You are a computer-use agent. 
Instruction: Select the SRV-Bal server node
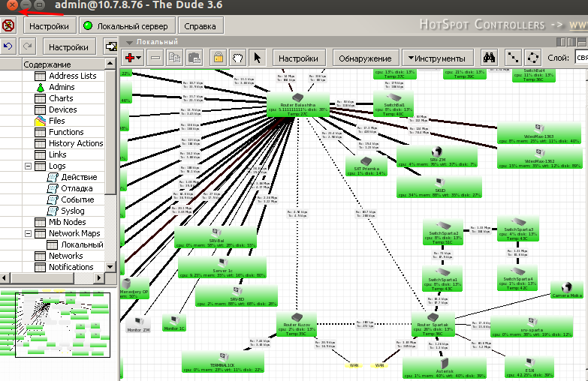pyautogui.click(x=216, y=238)
